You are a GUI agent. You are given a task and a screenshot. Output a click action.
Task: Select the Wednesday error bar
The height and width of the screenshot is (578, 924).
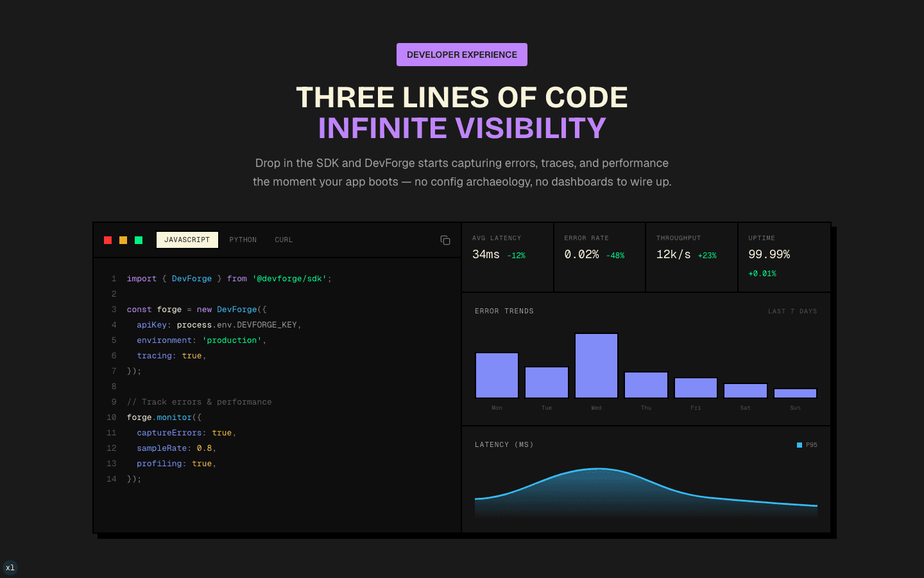(x=596, y=366)
